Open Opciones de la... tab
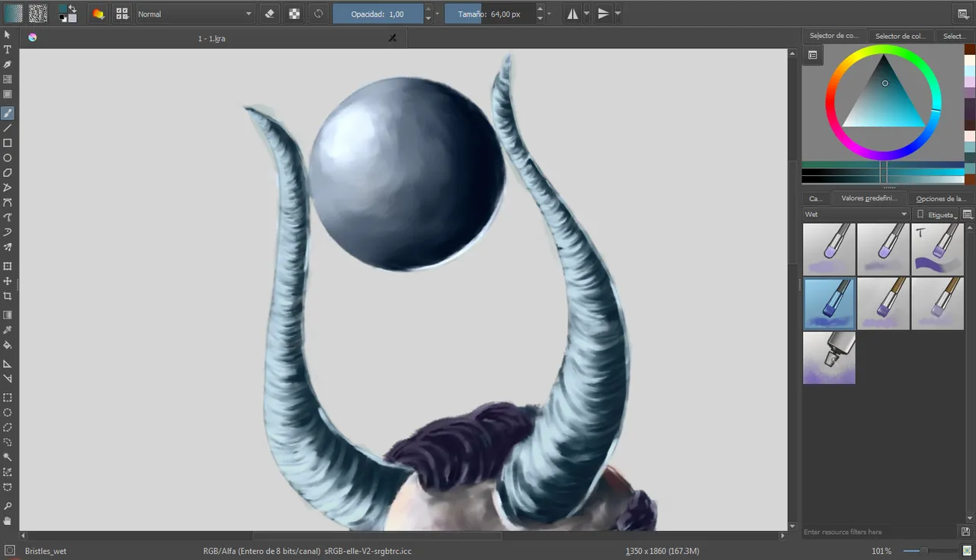 tap(941, 199)
